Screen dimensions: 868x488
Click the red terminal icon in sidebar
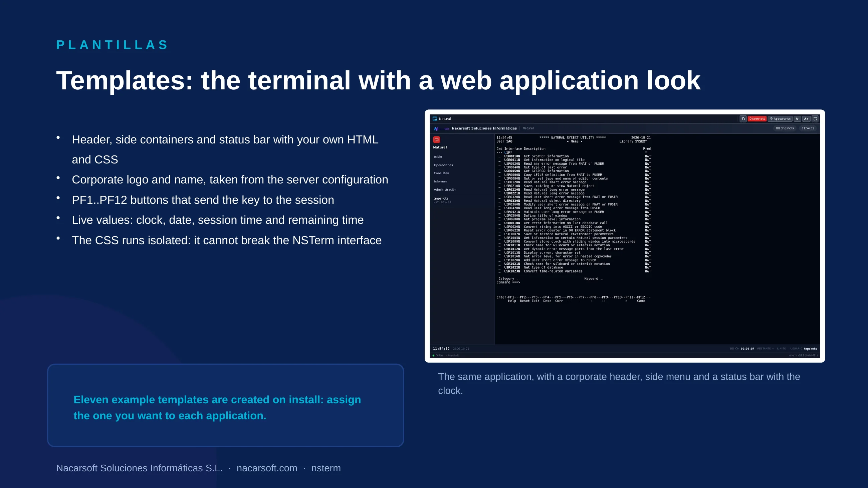(x=437, y=139)
